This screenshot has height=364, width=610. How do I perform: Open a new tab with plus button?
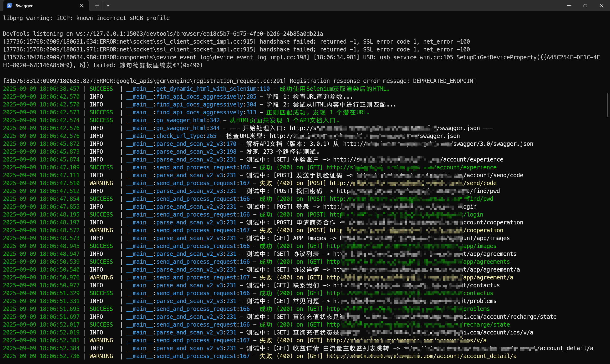click(x=97, y=5)
